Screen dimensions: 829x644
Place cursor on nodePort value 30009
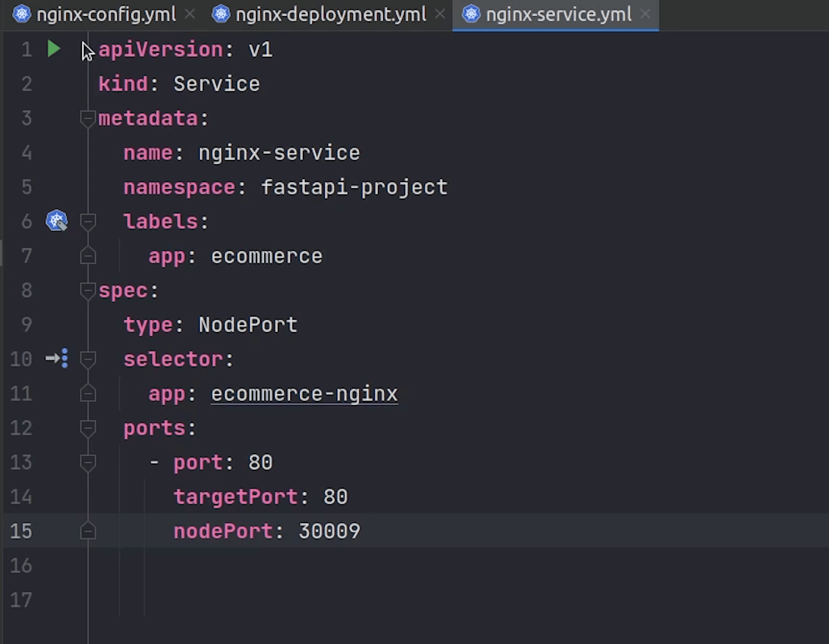click(329, 531)
